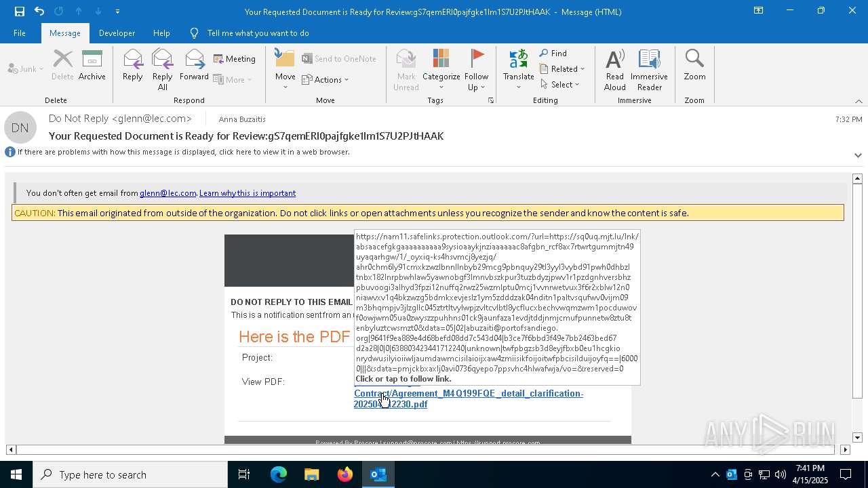
Task: Open Tags dialog launcher
Action: pos(490,100)
